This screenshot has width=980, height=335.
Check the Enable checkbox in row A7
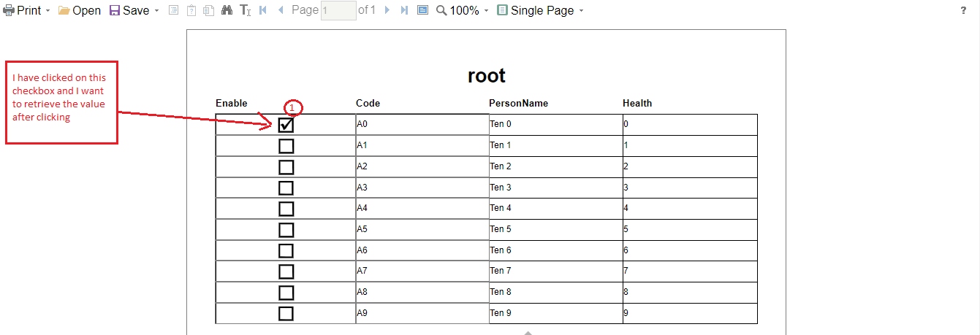click(286, 272)
